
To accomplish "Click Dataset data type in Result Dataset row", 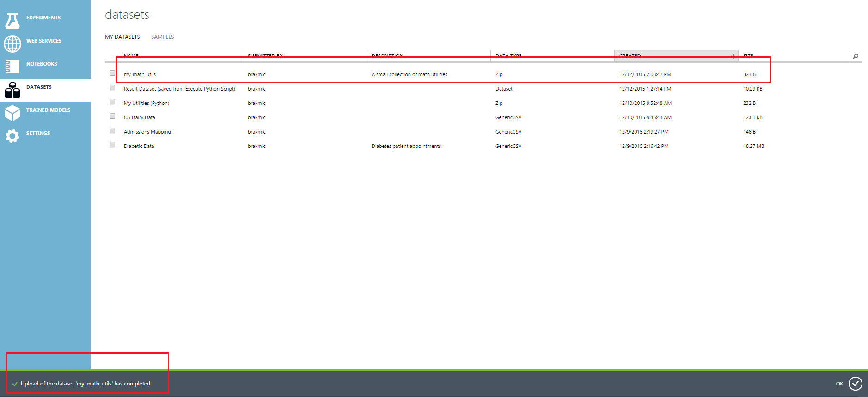I will pyautogui.click(x=504, y=89).
